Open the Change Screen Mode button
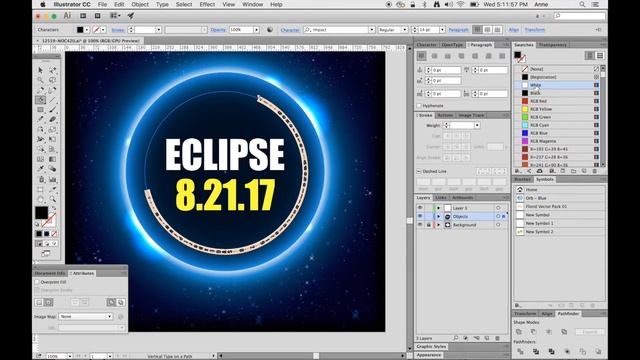The image size is (640, 360). click(x=46, y=253)
